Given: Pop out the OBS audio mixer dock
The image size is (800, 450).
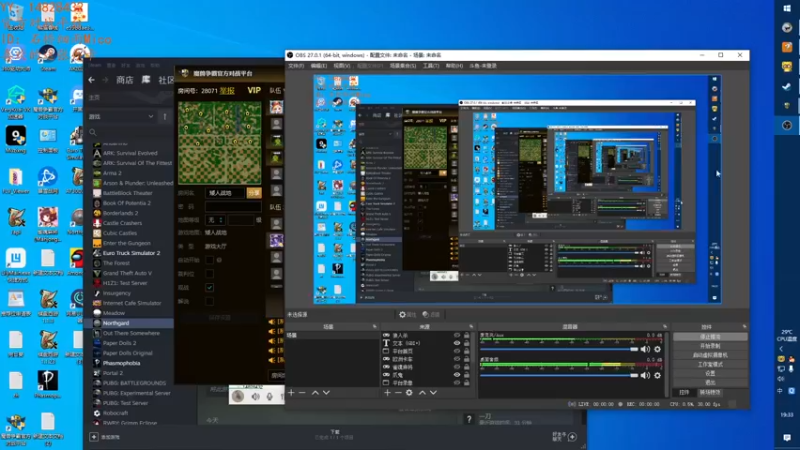Looking at the screenshot, I should [665, 327].
